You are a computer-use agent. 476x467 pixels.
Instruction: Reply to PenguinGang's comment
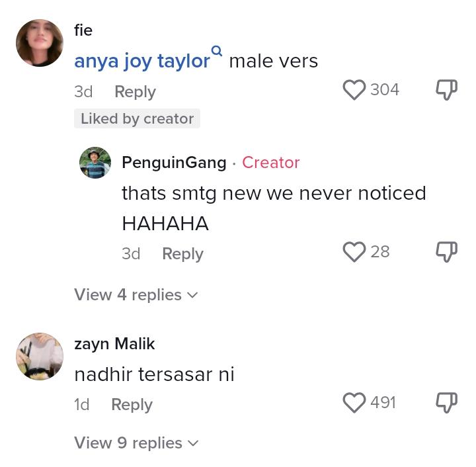[182, 254]
